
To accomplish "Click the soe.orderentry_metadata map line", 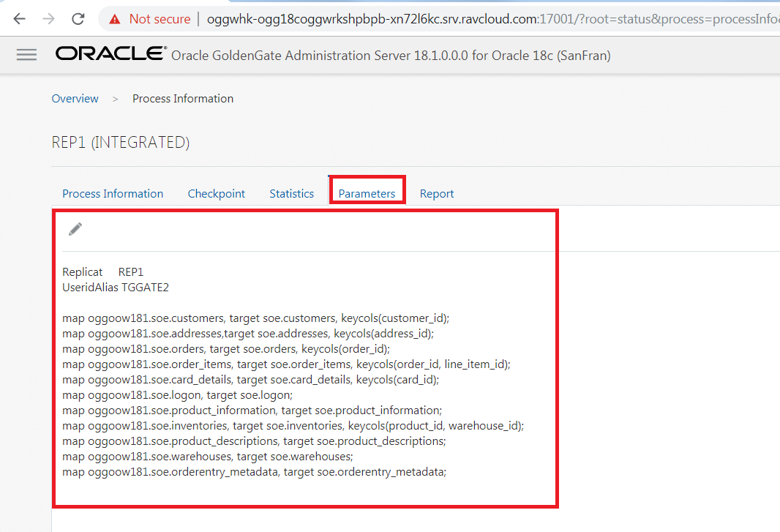I will pos(254,472).
